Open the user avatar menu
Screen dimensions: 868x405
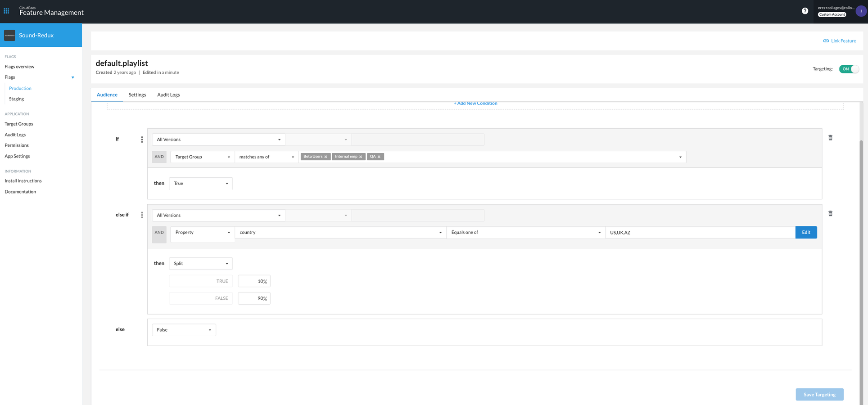[x=861, y=11]
